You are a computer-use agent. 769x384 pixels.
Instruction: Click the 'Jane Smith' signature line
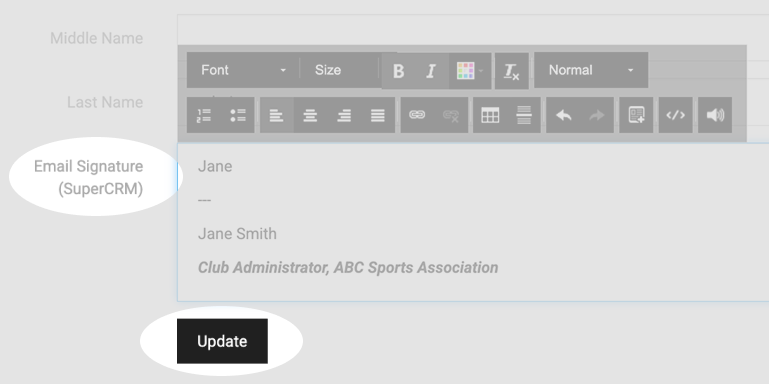(237, 234)
